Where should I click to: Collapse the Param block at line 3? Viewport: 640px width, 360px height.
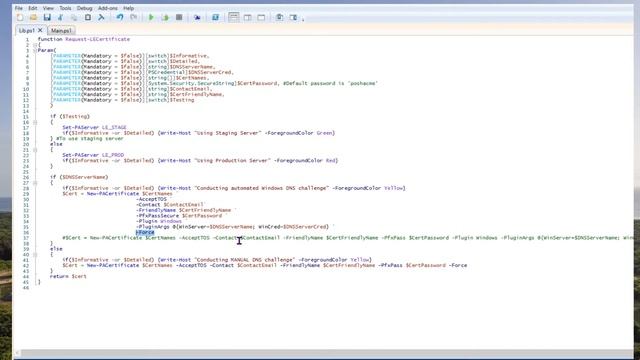tap(35, 50)
